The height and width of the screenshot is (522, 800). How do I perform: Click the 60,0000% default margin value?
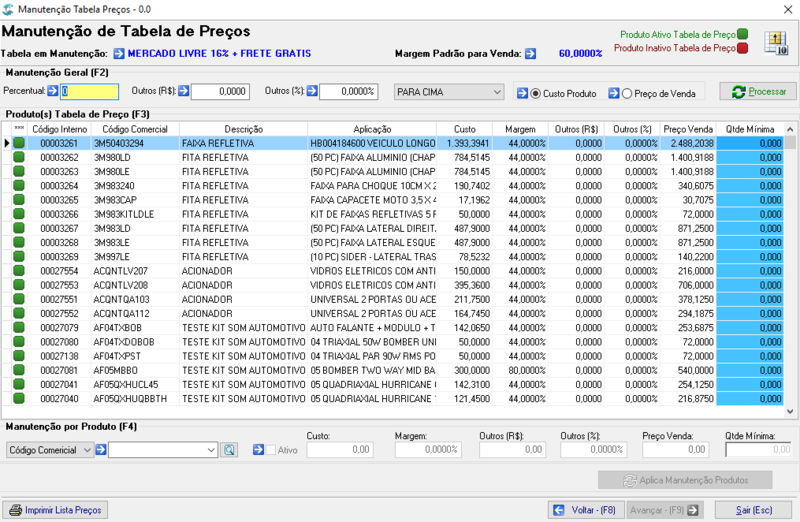point(581,54)
